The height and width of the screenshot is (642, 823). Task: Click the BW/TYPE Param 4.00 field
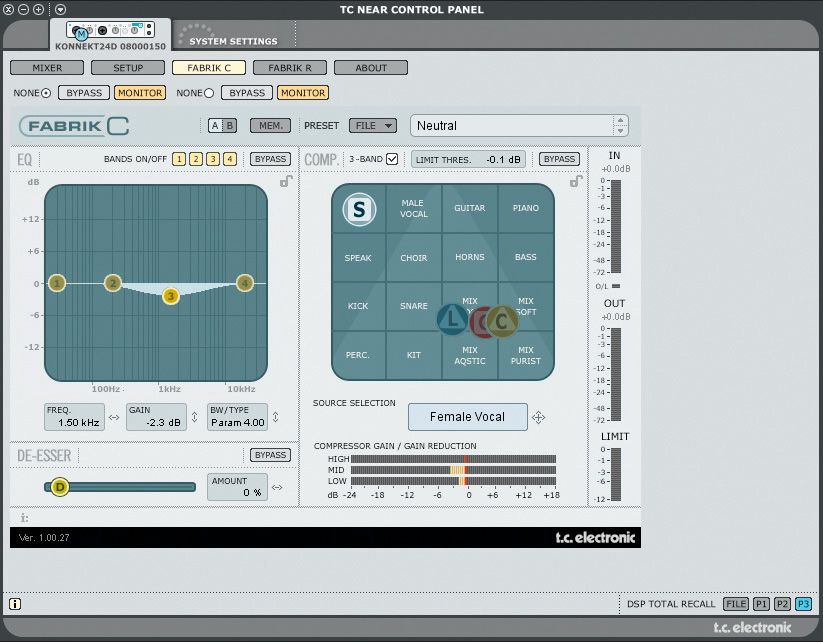coord(237,417)
